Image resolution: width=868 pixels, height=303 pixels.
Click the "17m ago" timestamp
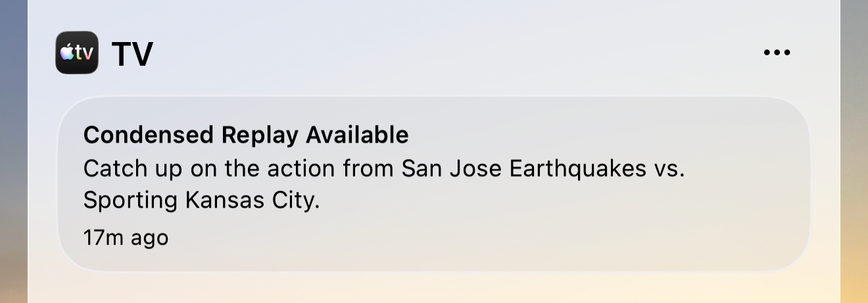tap(126, 237)
